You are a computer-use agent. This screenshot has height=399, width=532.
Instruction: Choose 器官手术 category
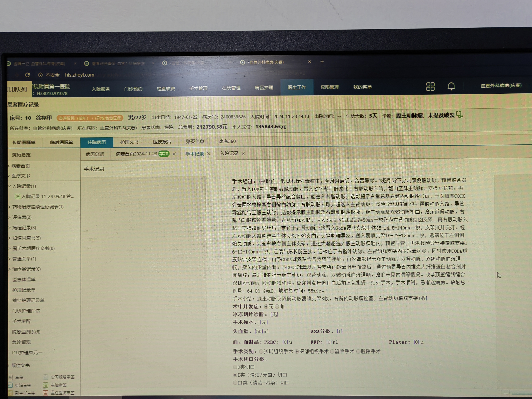click(332, 352)
